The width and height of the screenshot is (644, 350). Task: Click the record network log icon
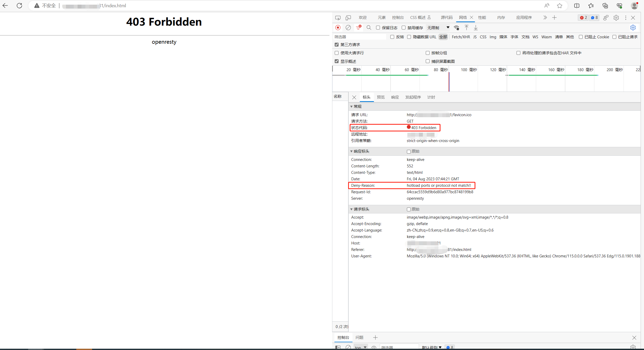(x=338, y=27)
